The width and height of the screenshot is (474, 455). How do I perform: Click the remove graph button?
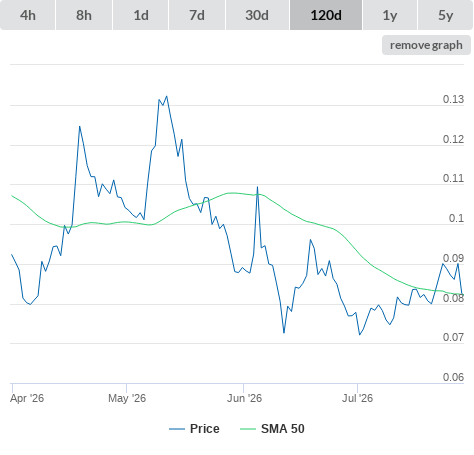(x=426, y=45)
